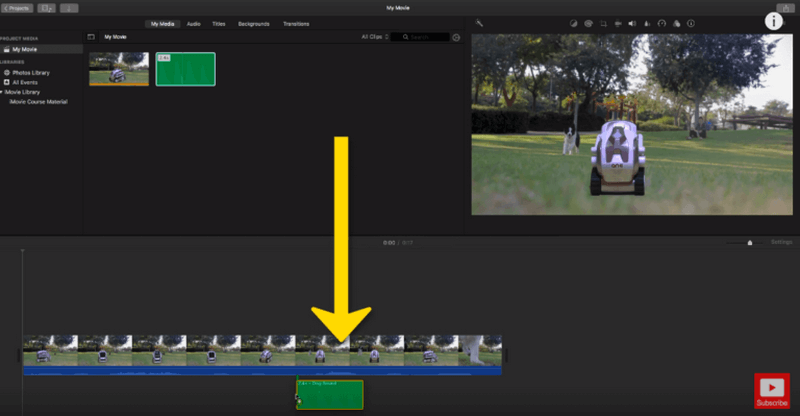The image size is (800, 416).
Task: Open the volume adjustment tool
Action: [632, 23]
